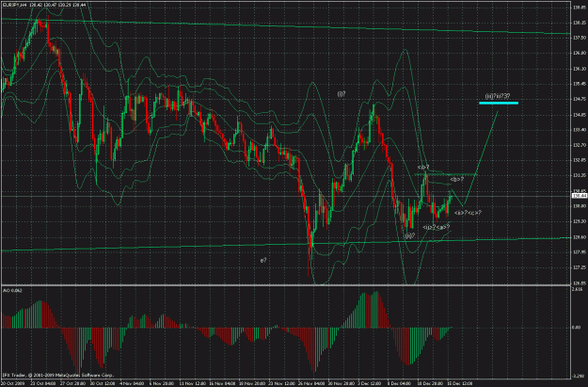
Task: Click the 20 Oct 2009 date label
Action: coord(11,383)
